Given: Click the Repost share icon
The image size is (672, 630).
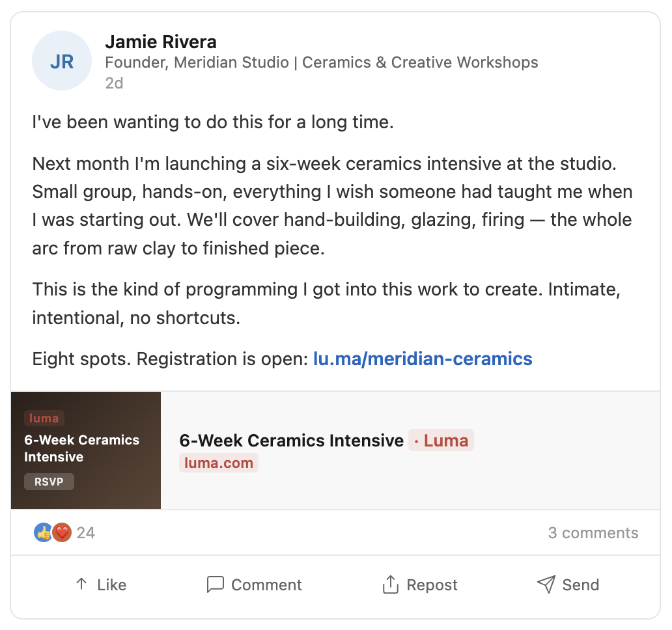Looking at the screenshot, I should [x=390, y=584].
